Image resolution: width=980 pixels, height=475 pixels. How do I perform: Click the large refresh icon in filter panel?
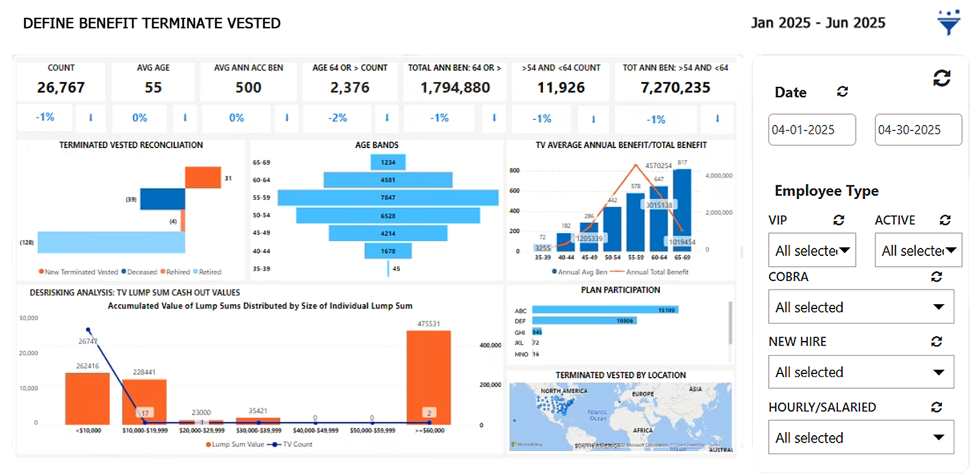[x=941, y=78]
